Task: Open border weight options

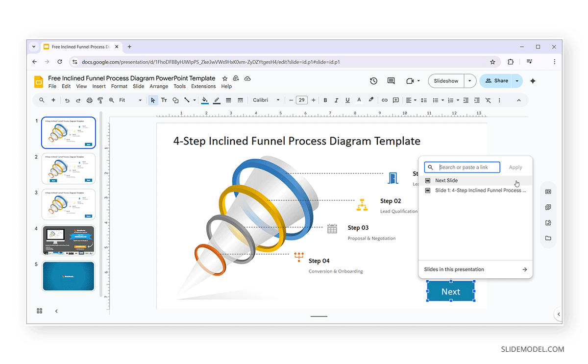Action: (x=228, y=100)
